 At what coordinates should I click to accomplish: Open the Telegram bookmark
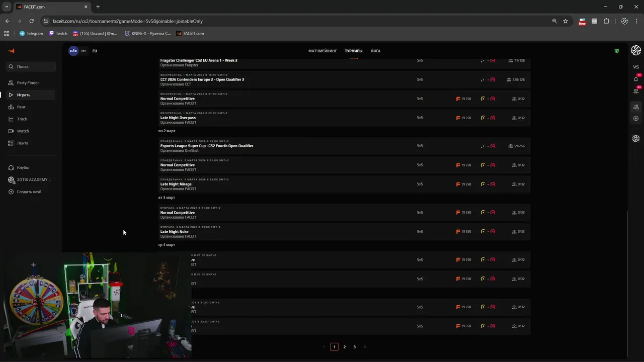pos(31,34)
